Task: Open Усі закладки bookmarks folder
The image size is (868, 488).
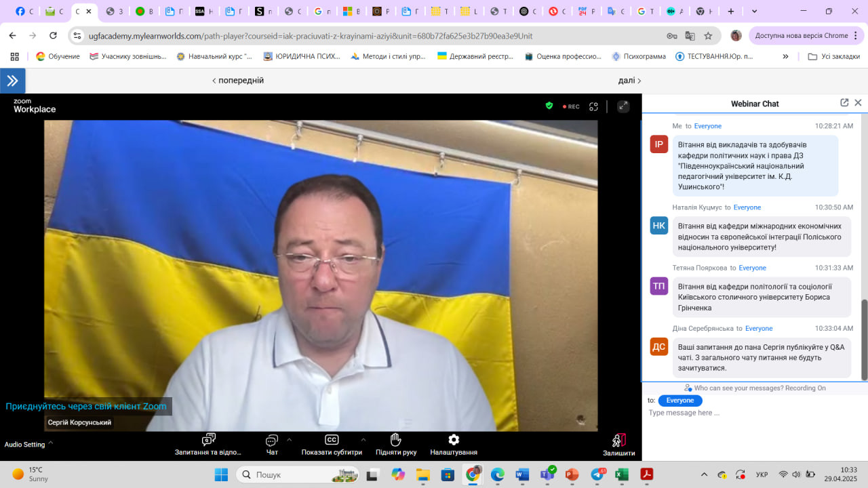Action: [834, 56]
